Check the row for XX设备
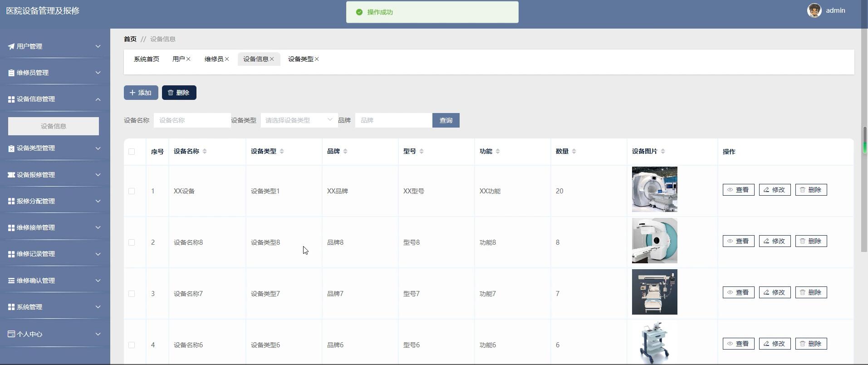This screenshot has height=365, width=868. (x=132, y=191)
